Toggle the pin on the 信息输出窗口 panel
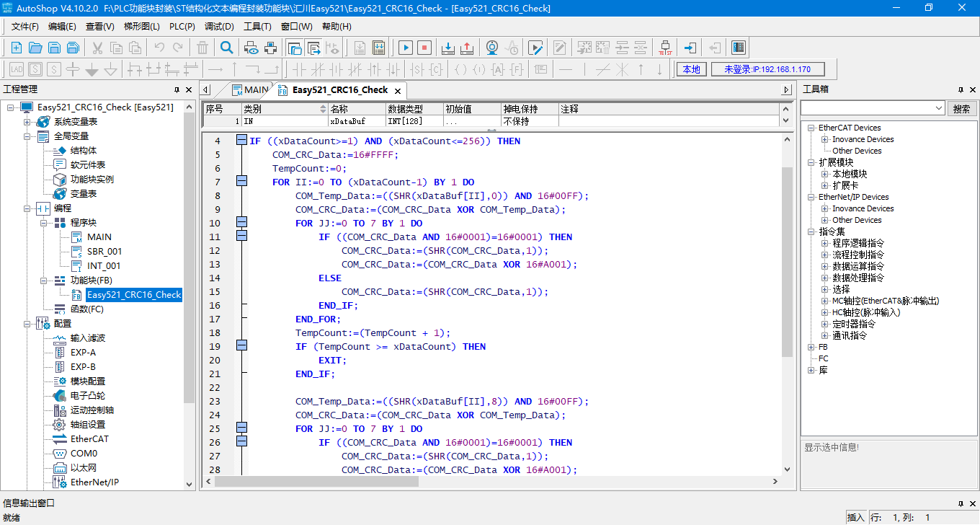This screenshot has width=980, height=525. tap(960, 503)
